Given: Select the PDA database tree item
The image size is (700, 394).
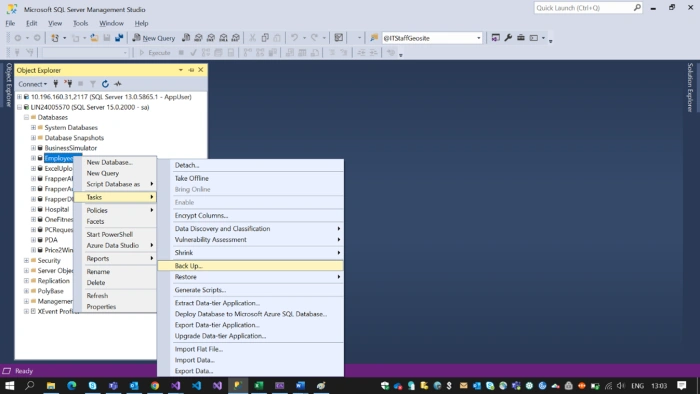Looking at the screenshot, I should pos(51,240).
